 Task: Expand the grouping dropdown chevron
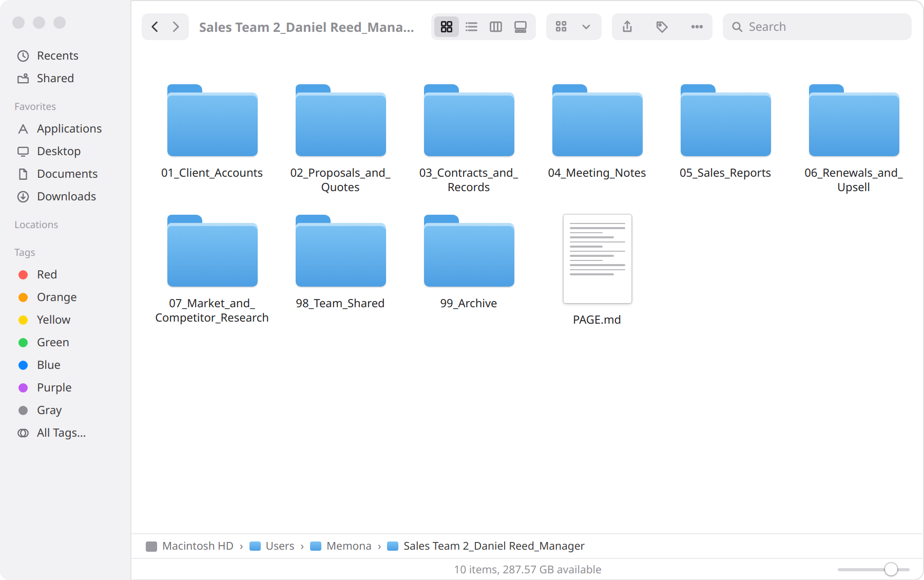[586, 27]
